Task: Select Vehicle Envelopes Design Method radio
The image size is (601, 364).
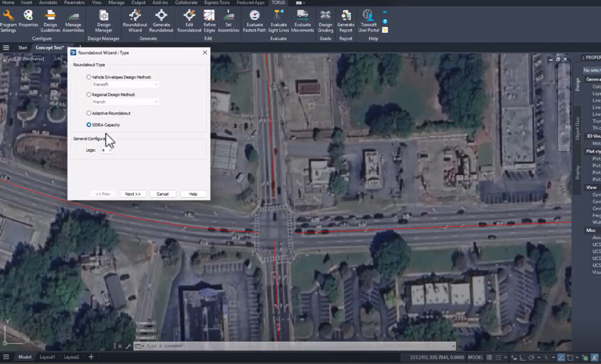Action: coord(89,77)
